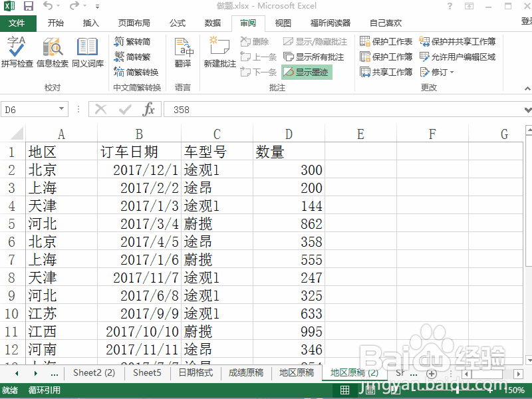The image size is (532, 399).
Task: Redo the last action
Action: [74, 6]
